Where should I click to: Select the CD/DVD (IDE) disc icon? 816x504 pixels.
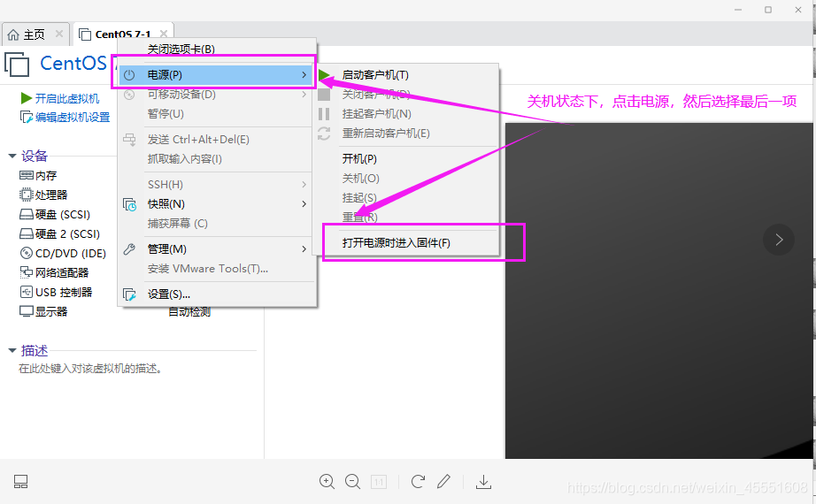(26, 253)
